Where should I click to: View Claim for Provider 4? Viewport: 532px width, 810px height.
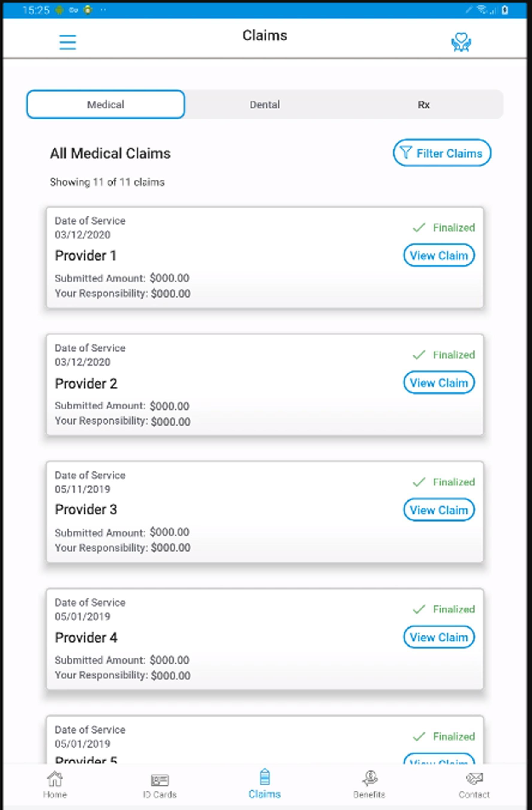[439, 637]
